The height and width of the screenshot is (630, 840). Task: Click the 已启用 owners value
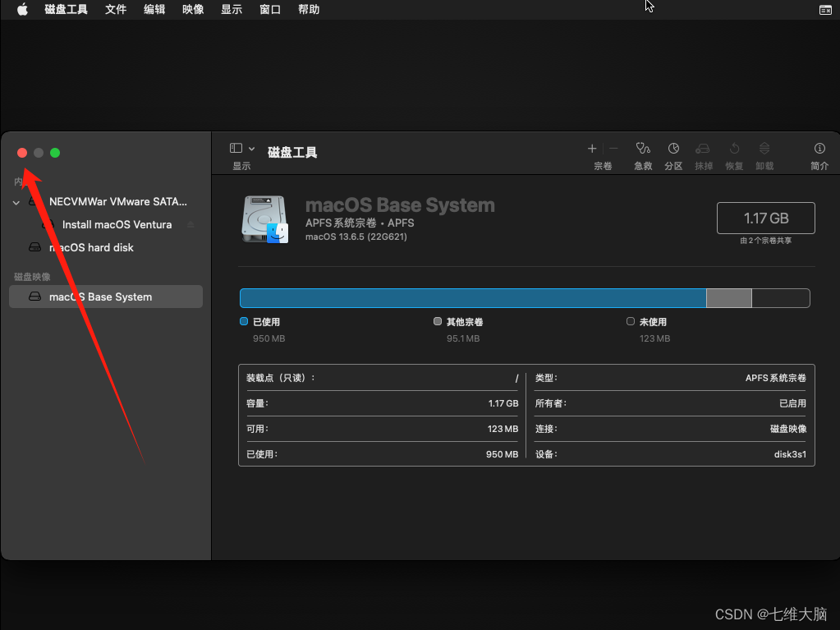(792, 403)
